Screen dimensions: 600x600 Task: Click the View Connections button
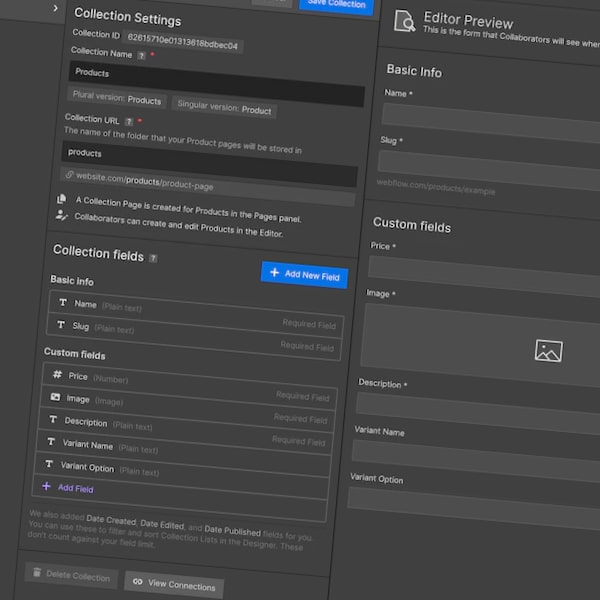pyautogui.click(x=174, y=584)
